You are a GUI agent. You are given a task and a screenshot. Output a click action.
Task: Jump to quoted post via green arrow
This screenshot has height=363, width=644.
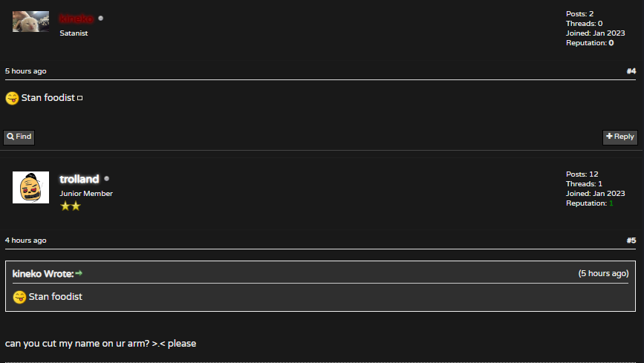[x=79, y=273]
